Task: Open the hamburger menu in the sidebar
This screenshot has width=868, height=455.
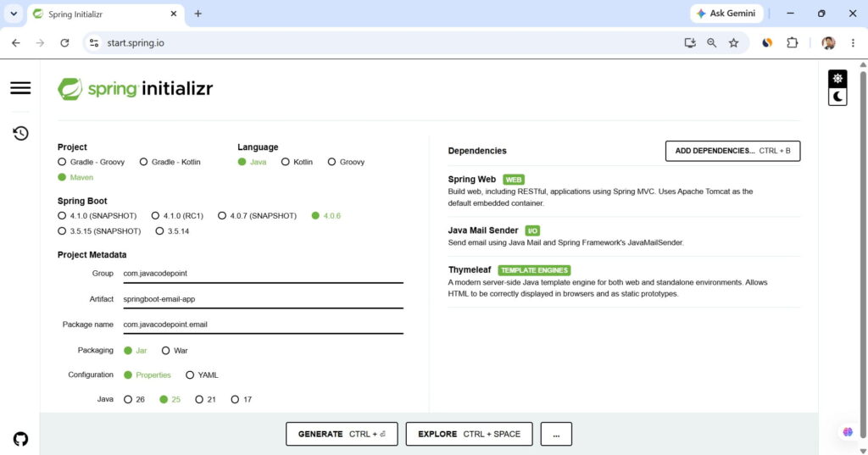Action: [20, 88]
